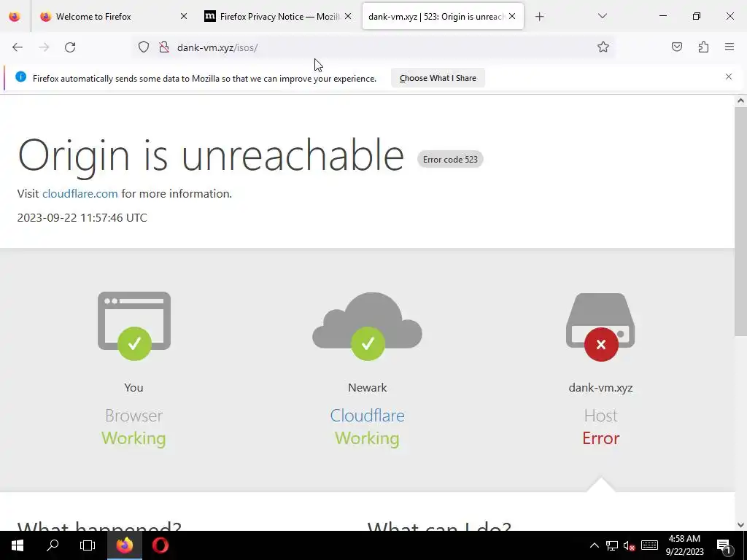This screenshot has height=560, width=747.
Task: Click the scrollbar up arrow
Action: click(740, 101)
